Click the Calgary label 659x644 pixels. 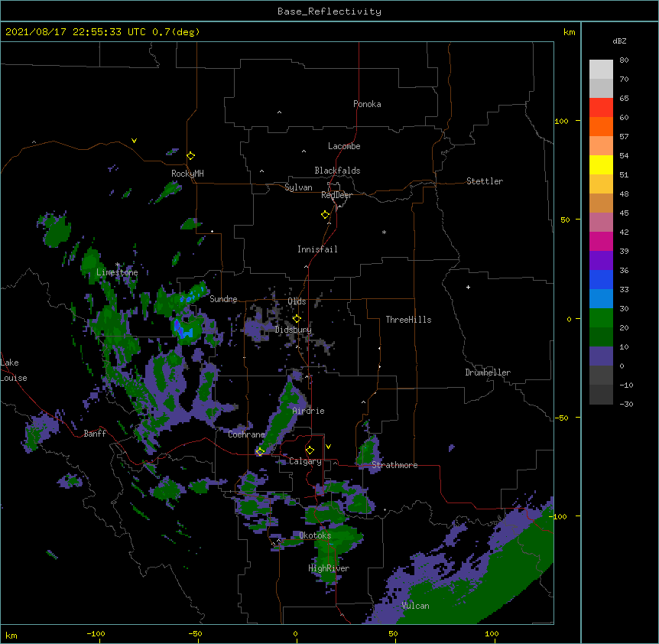tap(305, 461)
